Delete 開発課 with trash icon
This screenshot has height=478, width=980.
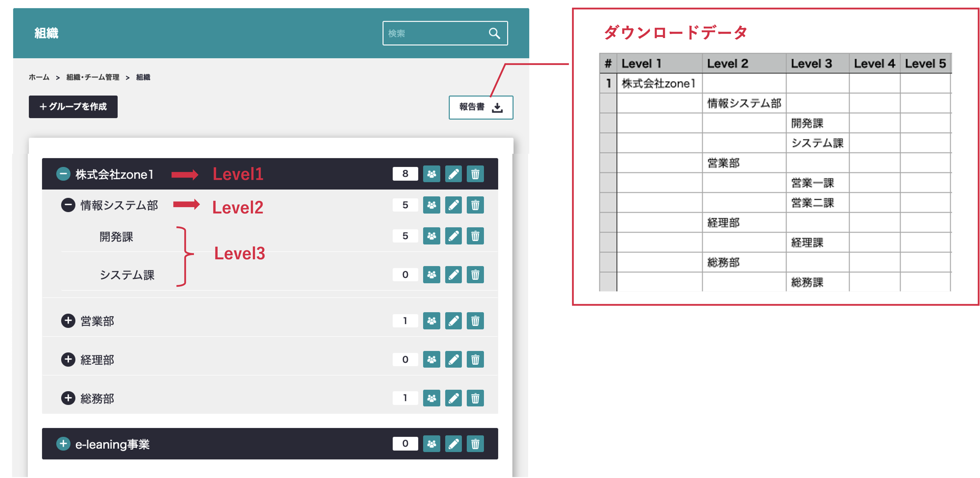(x=475, y=236)
